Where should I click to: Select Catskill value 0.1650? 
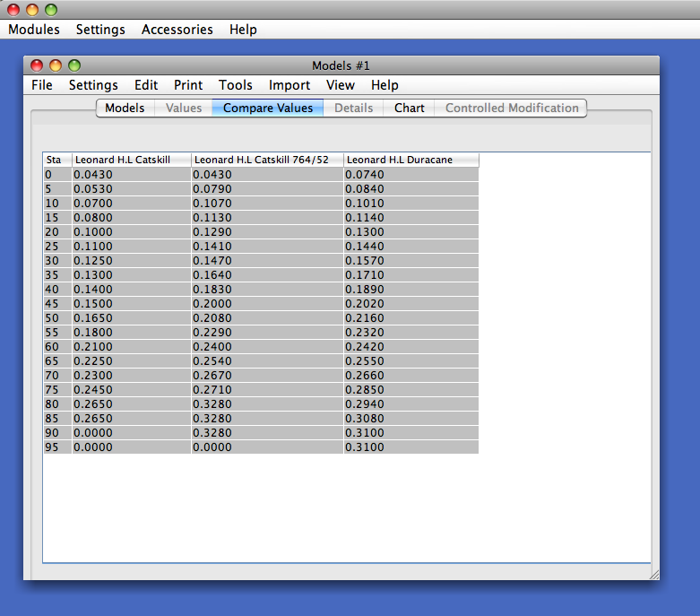(132, 318)
